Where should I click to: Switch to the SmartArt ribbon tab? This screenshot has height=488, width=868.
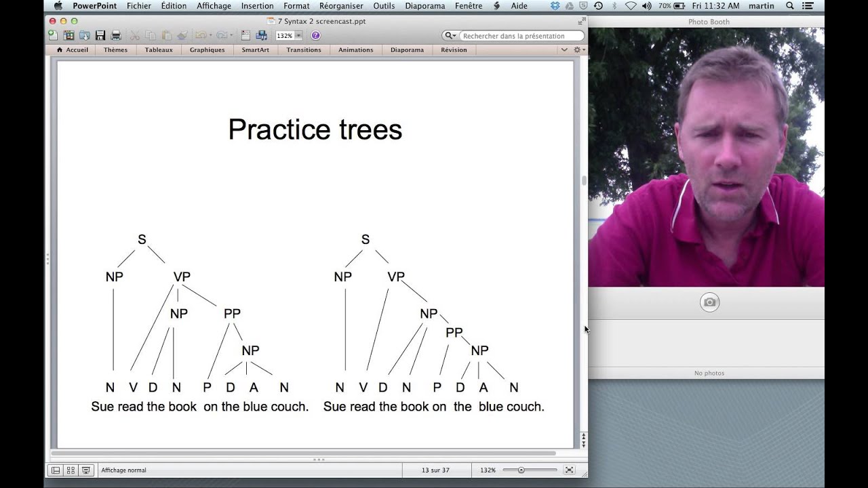point(255,49)
